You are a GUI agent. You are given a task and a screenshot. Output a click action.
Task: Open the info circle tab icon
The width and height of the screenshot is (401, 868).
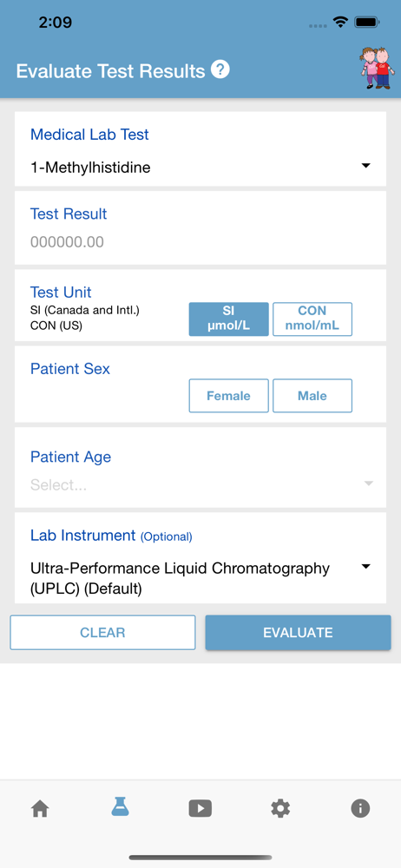[x=360, y=809]
